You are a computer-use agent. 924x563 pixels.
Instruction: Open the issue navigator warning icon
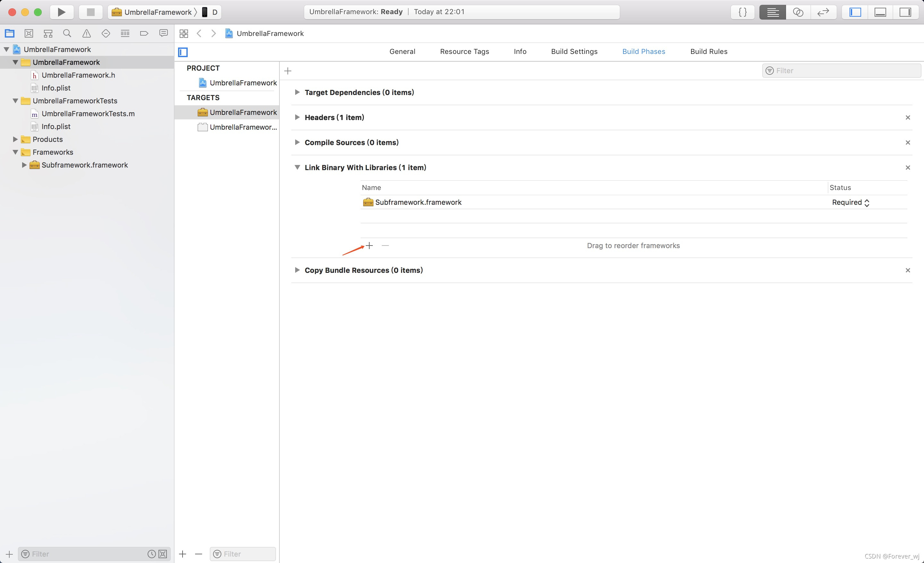click(87, 33)
